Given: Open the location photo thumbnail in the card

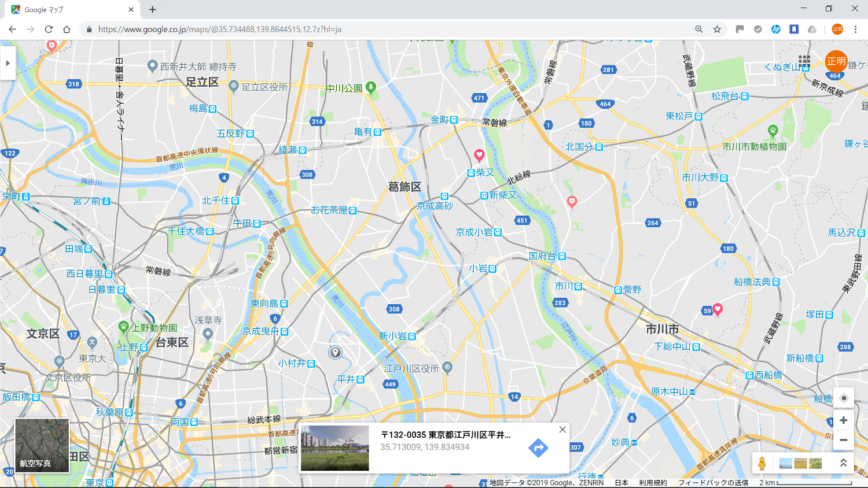Looking at the screenshot, I should [334, 448].
